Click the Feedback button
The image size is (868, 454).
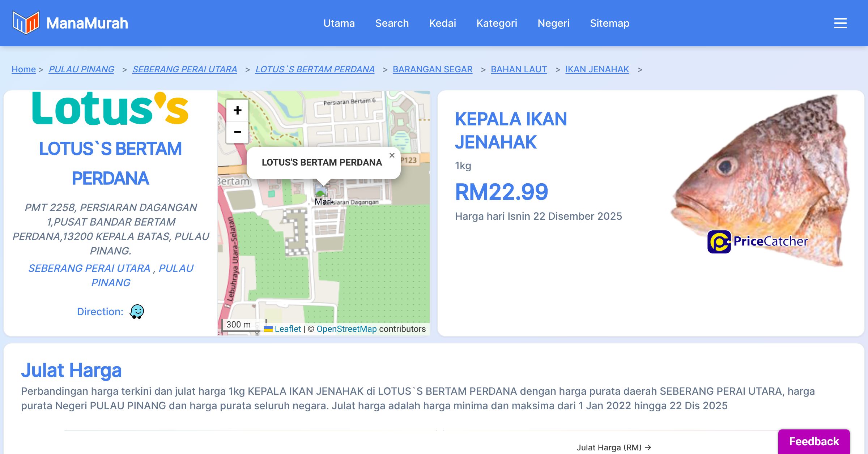coord(814,441)
